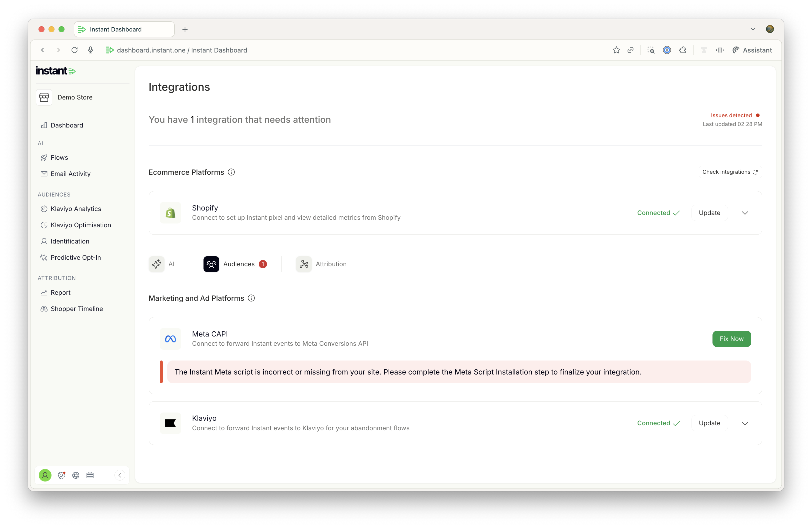Click Update for Shopify
812x528 pixels.
click(x=709, y=213)
